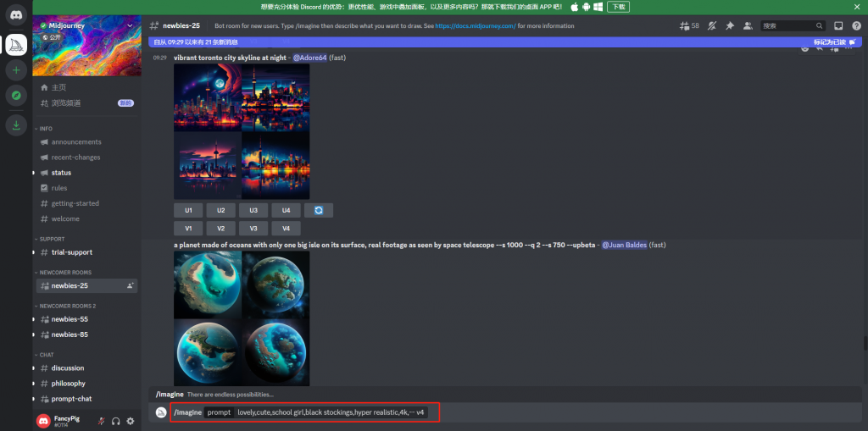Show pinned messages with the pin icon

[730, 25]
